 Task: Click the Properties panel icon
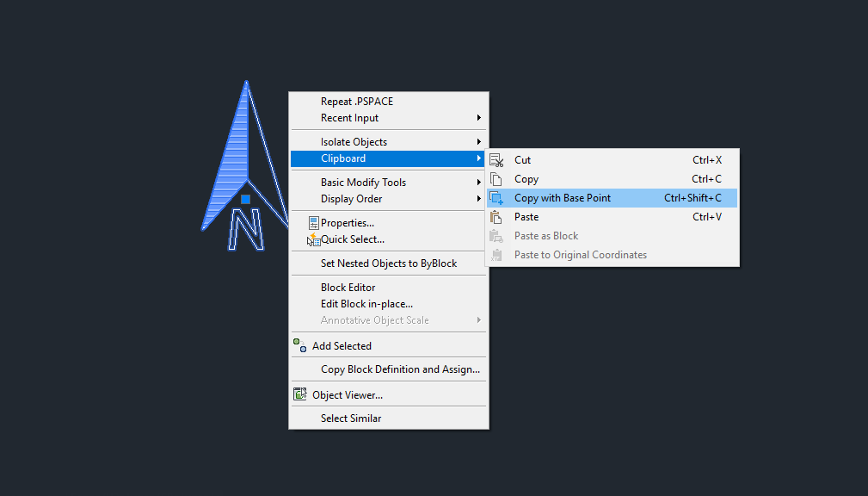314,223
